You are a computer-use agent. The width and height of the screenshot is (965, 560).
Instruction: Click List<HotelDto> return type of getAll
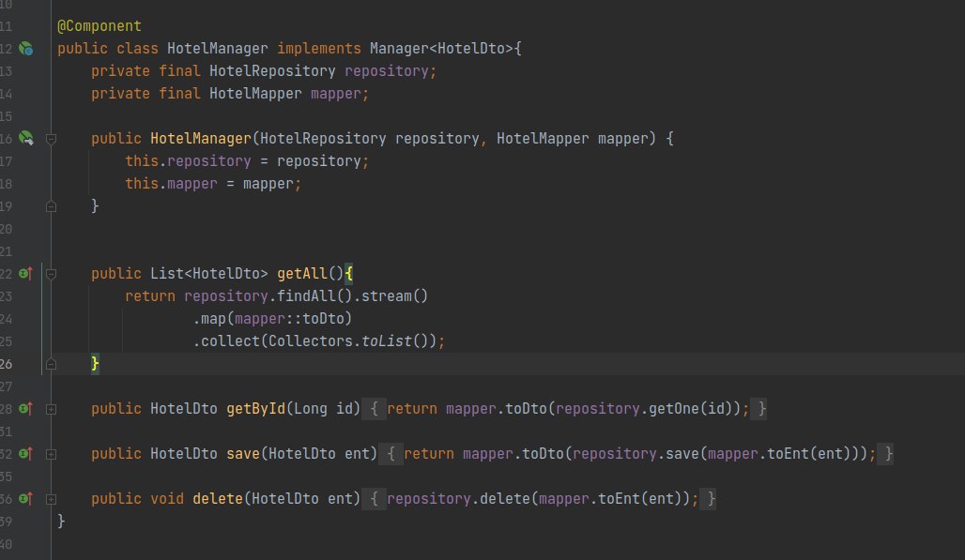(208, 274)
